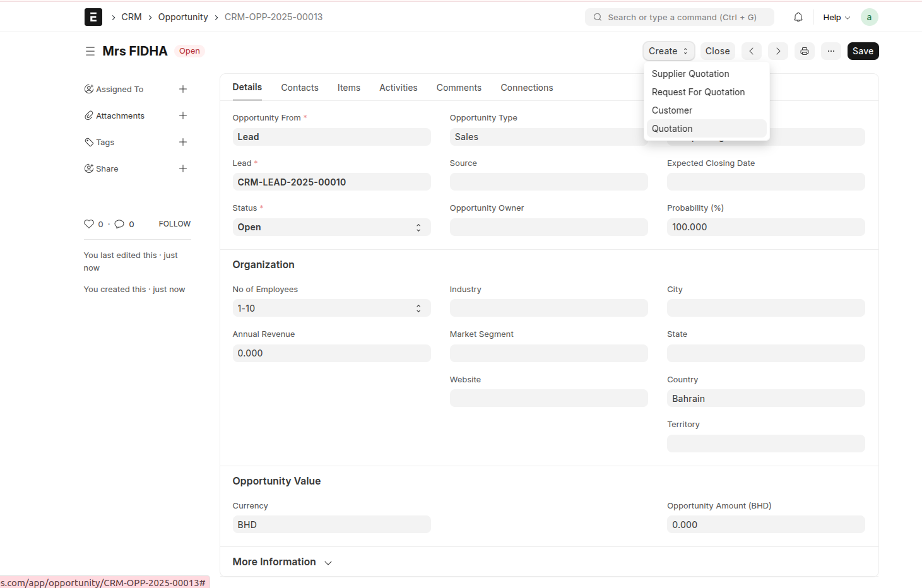Screen dimensions: 922x588
Task: Like this document with heart icon
Action: 89,224
